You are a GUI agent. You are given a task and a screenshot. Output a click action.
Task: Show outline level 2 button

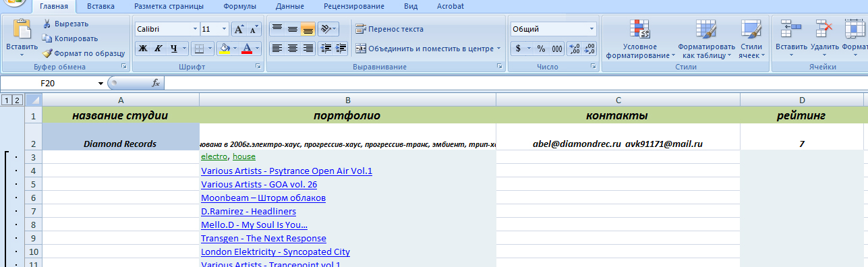pyautogui.click(x=17, y=100)
